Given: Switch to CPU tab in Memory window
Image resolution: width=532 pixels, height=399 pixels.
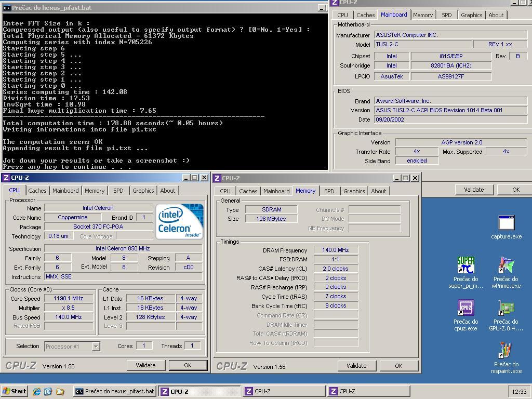Looking at the screenshot, I should tap(225, 191).
